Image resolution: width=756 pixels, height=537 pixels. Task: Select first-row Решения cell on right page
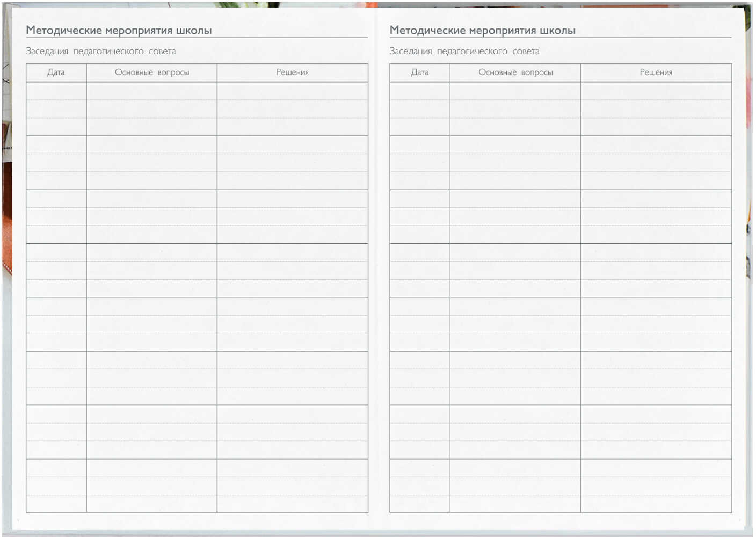(x=656, y=109)
